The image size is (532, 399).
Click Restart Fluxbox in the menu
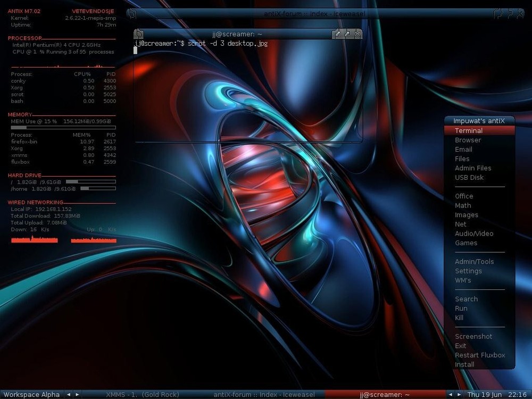tap(480, 355)
